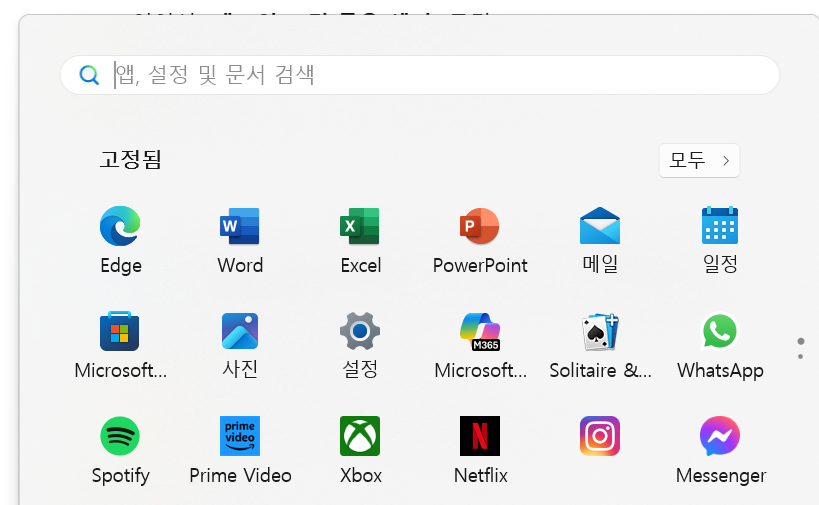
Task: Focus the 앱, 설정 및 문서 검색 box
Action: [x=420, y=75]
